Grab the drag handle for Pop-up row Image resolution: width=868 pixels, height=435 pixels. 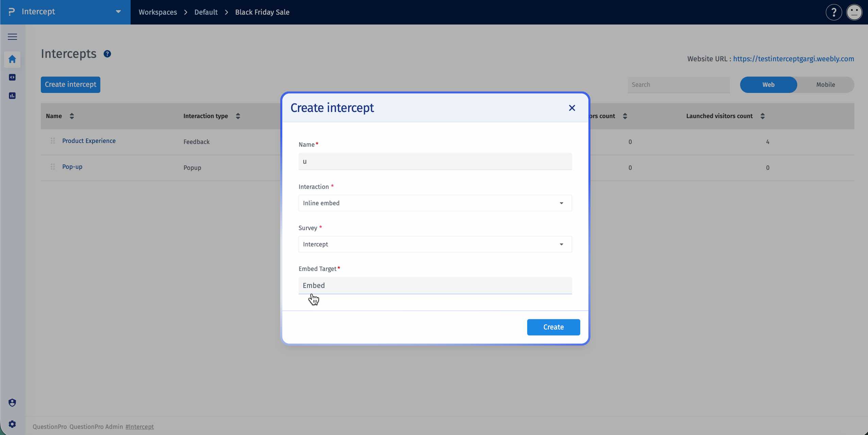53,167
